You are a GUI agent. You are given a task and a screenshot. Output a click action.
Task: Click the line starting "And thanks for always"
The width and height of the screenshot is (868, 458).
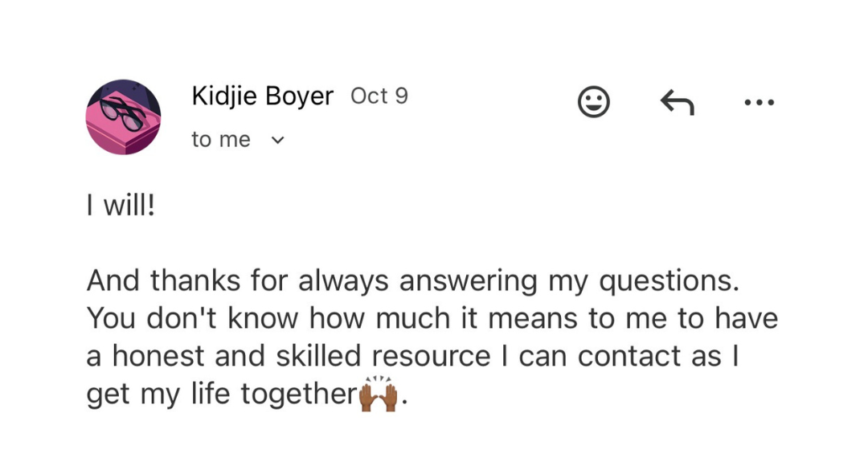click(413, 281)
